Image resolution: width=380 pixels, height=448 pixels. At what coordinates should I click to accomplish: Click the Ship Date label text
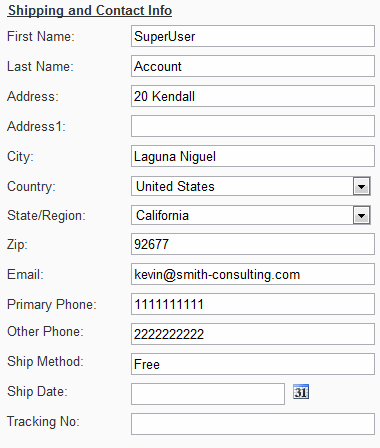click(37, 391)
